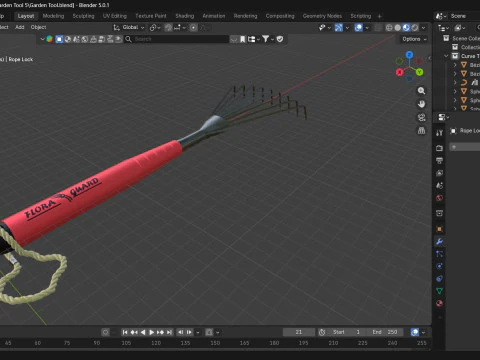This screenshot has height=360, width=480.
Task: Open the Transform Orientation Global dropdown
Action: click(129, 27)
